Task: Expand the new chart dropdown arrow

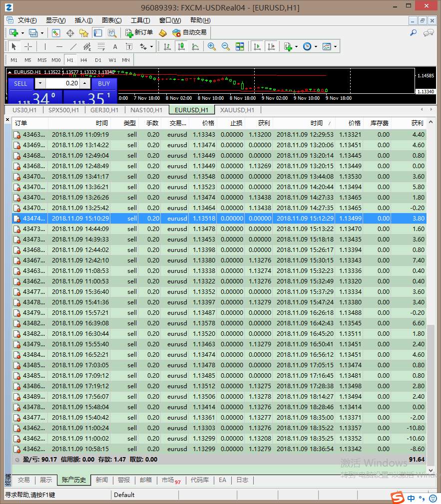Action: [23, 33]
